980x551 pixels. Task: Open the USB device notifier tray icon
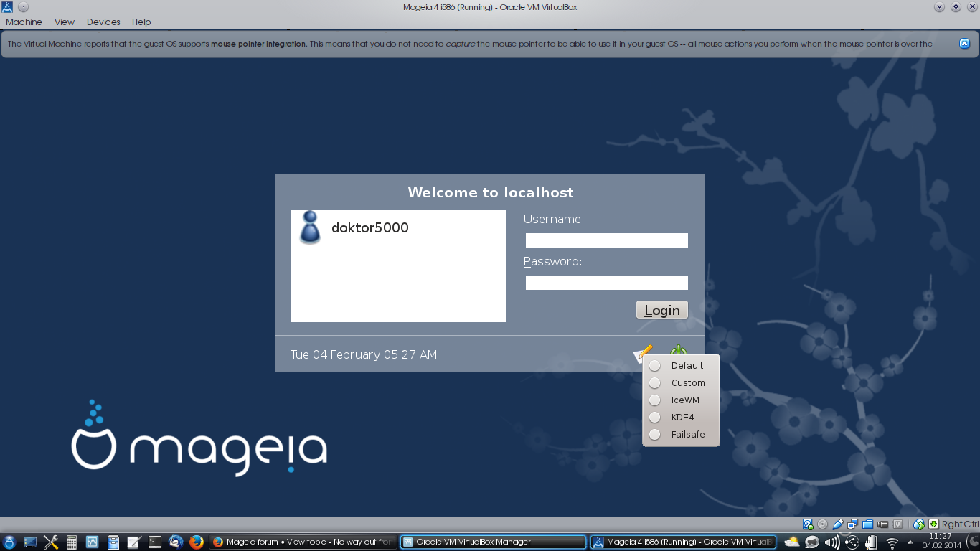(x=852, y=542)
